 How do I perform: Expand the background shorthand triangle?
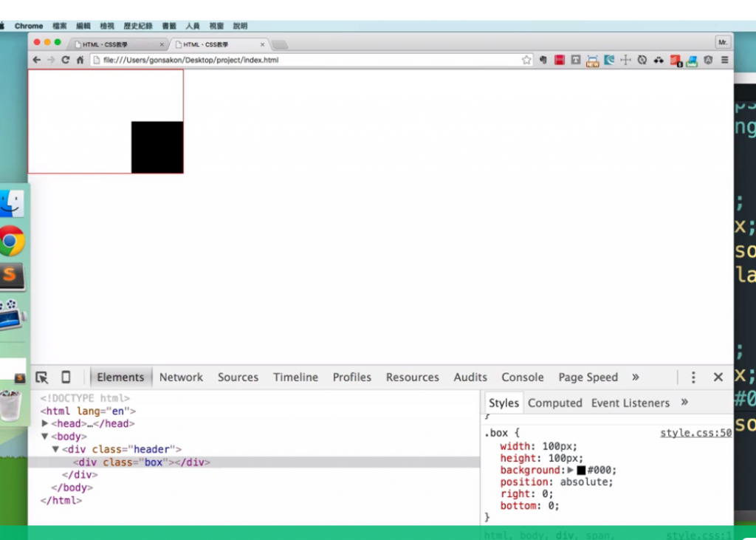(x=571, y=470)
